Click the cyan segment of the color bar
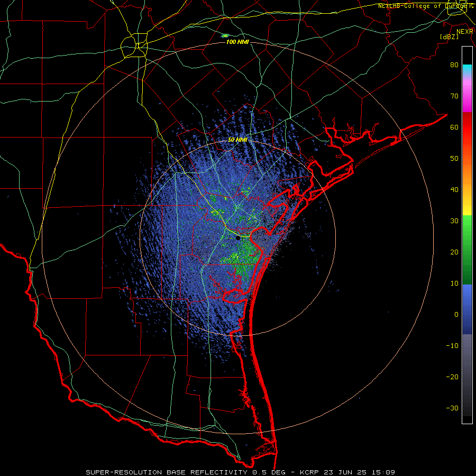 coord(467,69)
